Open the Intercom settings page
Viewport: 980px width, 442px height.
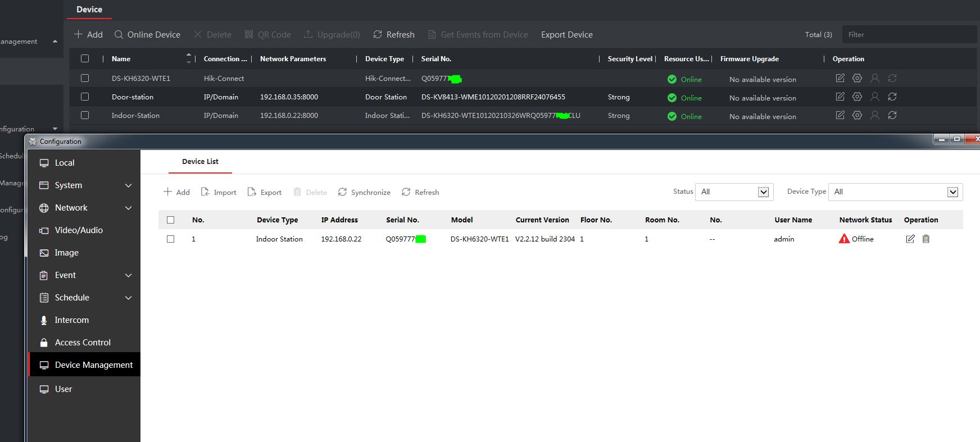(x=71, y=320)
